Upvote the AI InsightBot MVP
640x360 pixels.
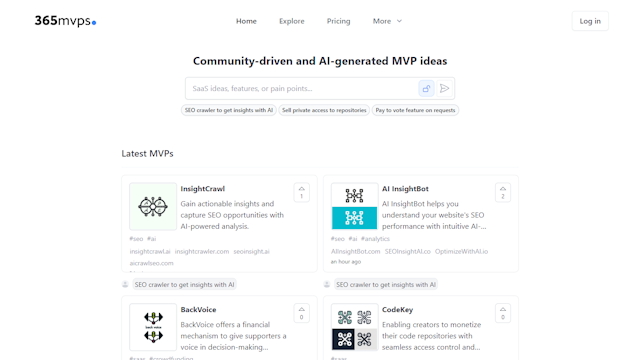pyautogui.click(x=503, y=192)
